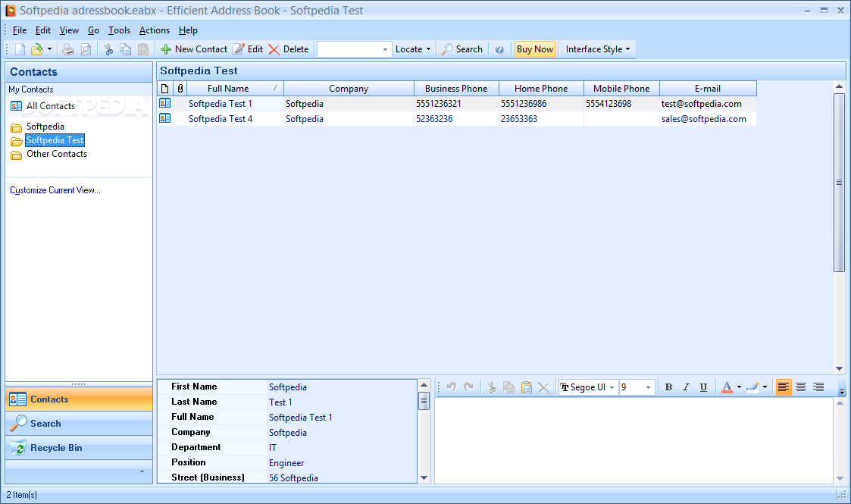Click Customize Current View link

coord(55,190)
